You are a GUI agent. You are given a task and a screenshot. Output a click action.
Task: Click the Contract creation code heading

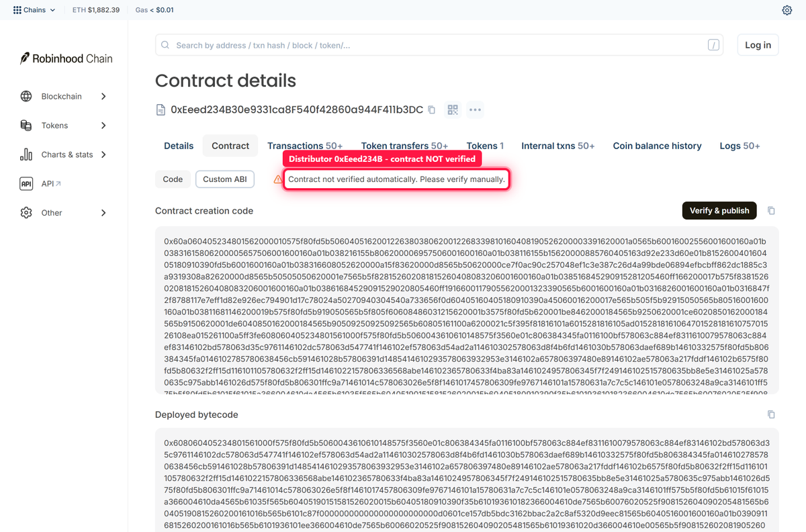click(x=204, y=211)
